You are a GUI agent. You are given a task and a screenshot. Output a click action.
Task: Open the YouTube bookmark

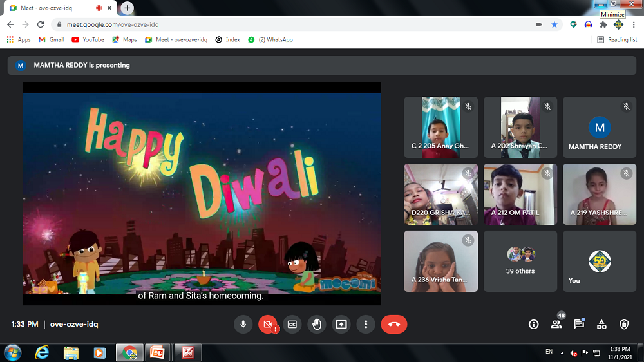pos(88,39)
